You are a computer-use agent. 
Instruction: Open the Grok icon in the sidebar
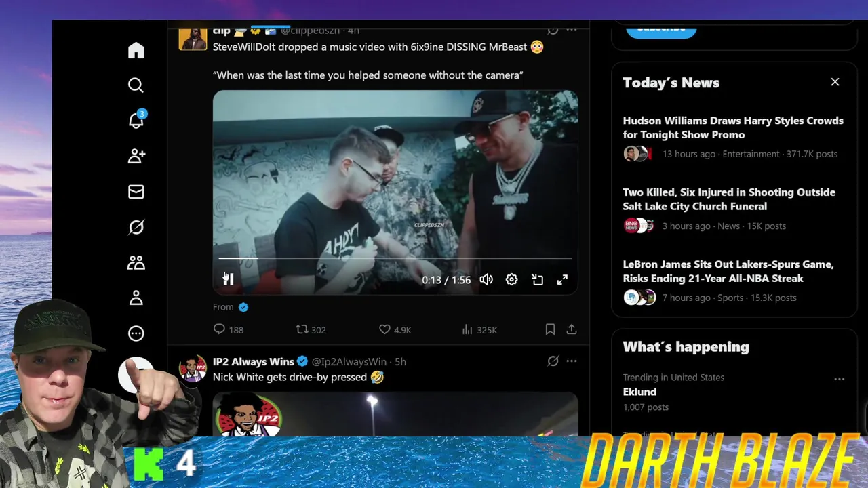[x=136, y=227]
